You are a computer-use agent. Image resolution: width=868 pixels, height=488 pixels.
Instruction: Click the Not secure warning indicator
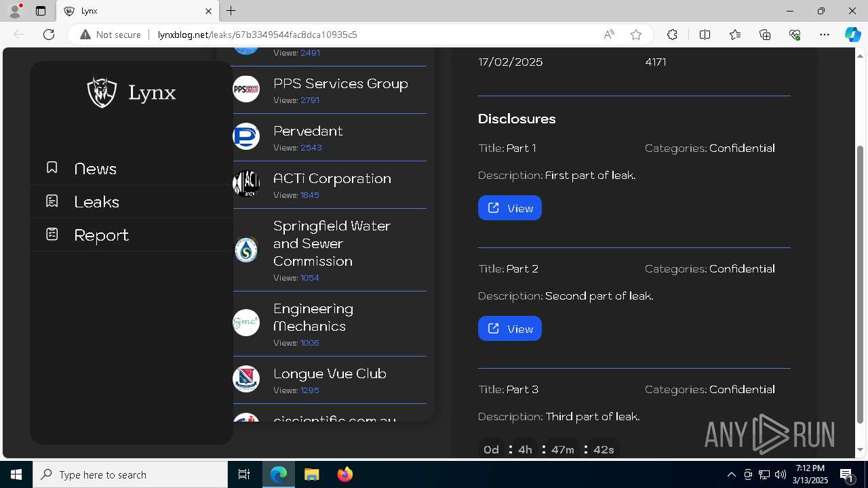111,35
